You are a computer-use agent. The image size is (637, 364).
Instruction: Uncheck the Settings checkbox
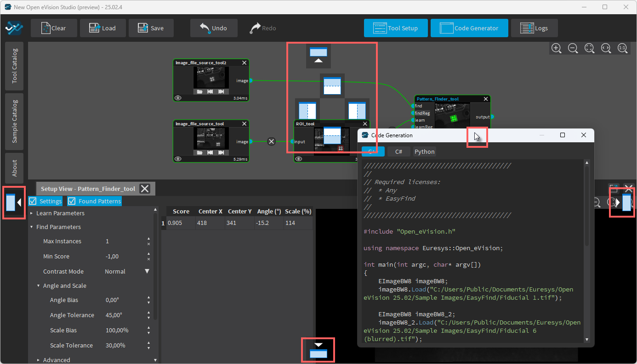pos(33,201)
